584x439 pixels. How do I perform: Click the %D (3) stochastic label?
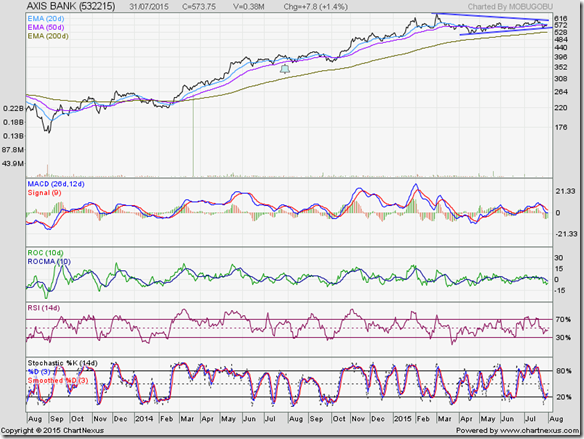39,372
